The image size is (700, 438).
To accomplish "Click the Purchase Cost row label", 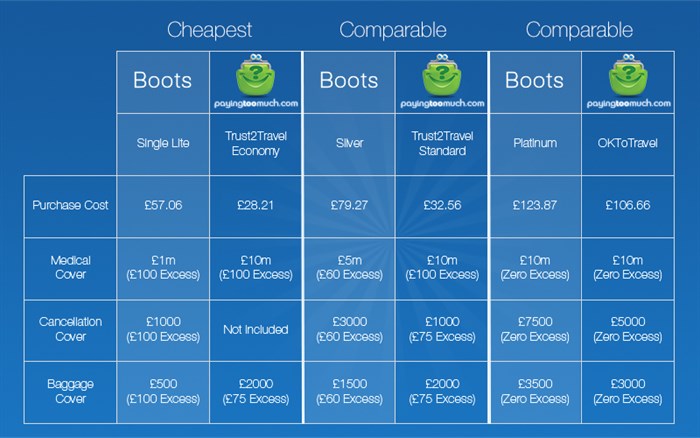I will click(70, 205).
